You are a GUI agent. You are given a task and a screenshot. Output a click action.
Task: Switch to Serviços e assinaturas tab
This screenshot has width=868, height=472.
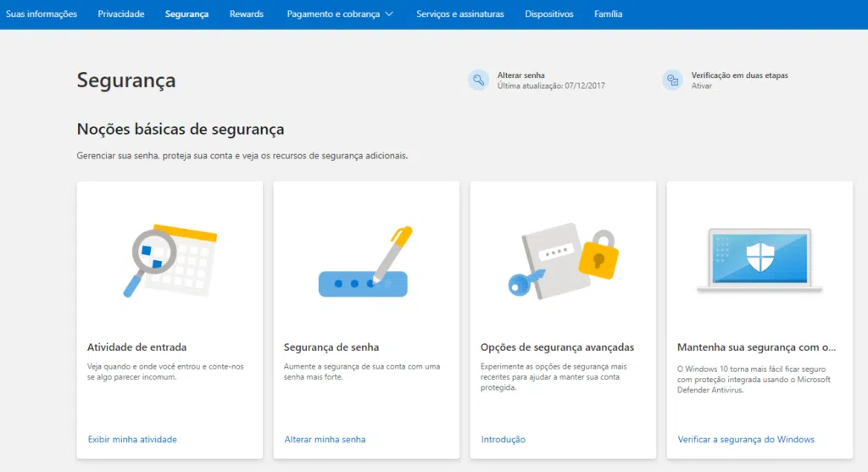pyautogui.click(x=460, y=14)
